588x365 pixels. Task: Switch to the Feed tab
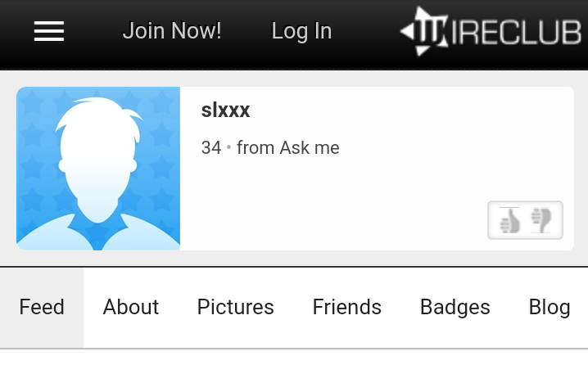42,307
